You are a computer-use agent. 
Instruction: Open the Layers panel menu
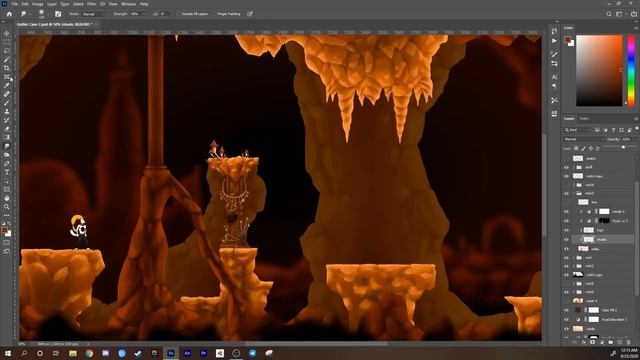click(636, 119)
